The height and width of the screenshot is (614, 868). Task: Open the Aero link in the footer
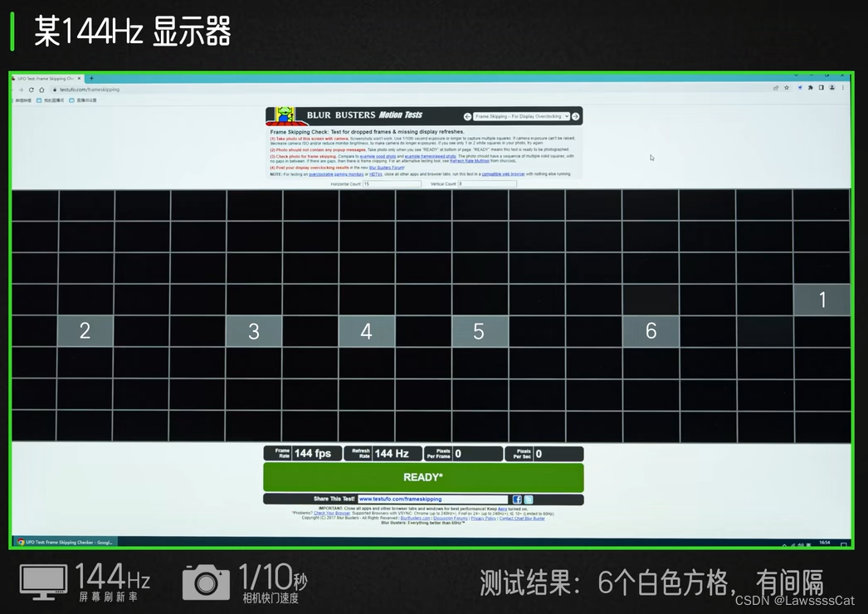coord(502,509)
